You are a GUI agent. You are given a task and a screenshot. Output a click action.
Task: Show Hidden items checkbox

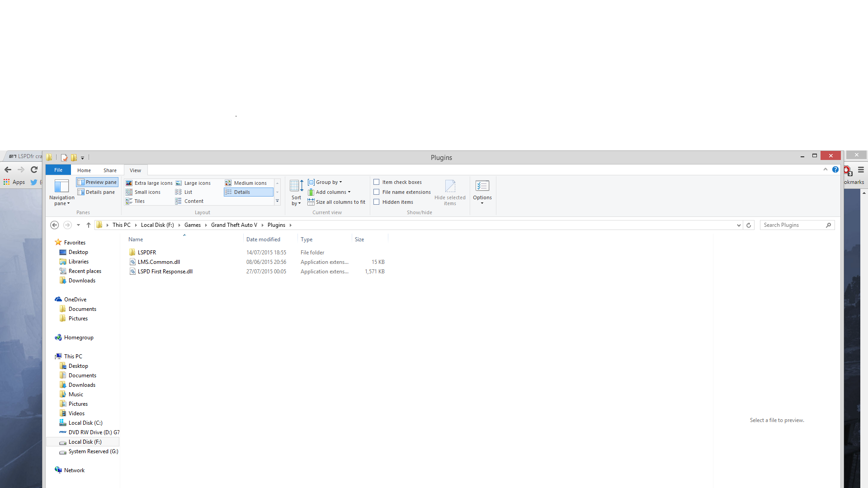(x=377, y=202)
